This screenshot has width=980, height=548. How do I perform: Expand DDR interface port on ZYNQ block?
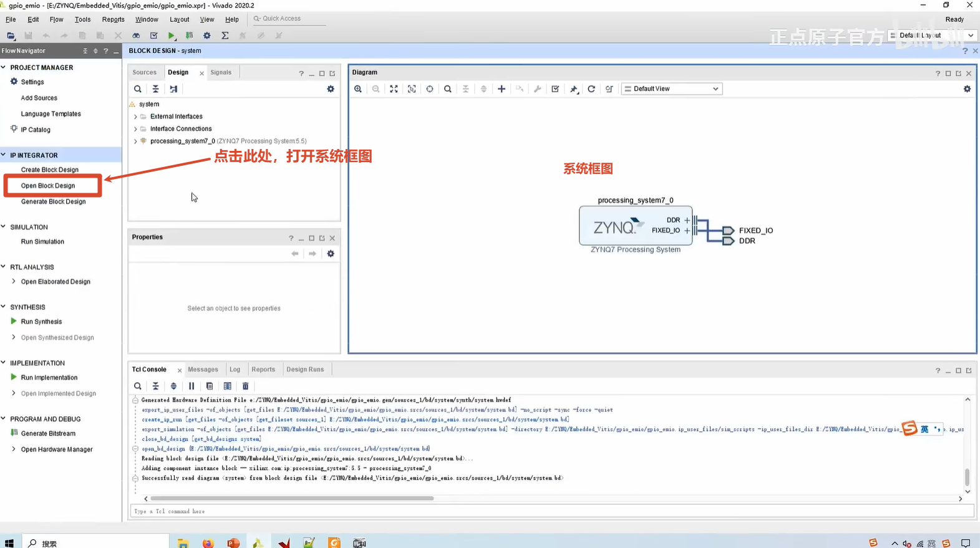click(x=687, y=220)
